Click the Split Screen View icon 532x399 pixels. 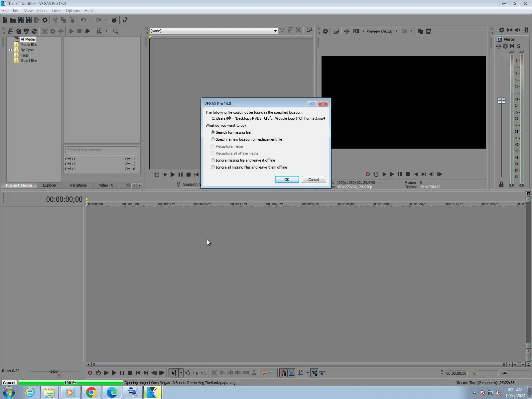(356, 31)
